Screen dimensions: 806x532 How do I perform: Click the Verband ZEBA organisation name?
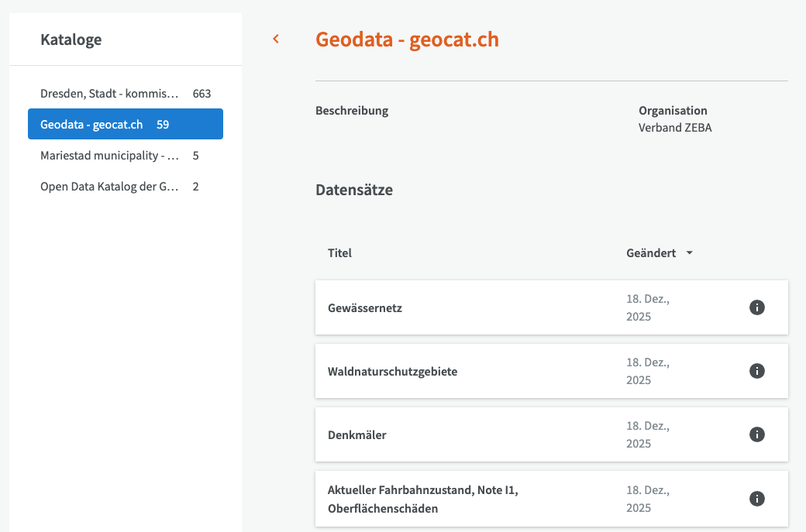(x=674, y=128)
